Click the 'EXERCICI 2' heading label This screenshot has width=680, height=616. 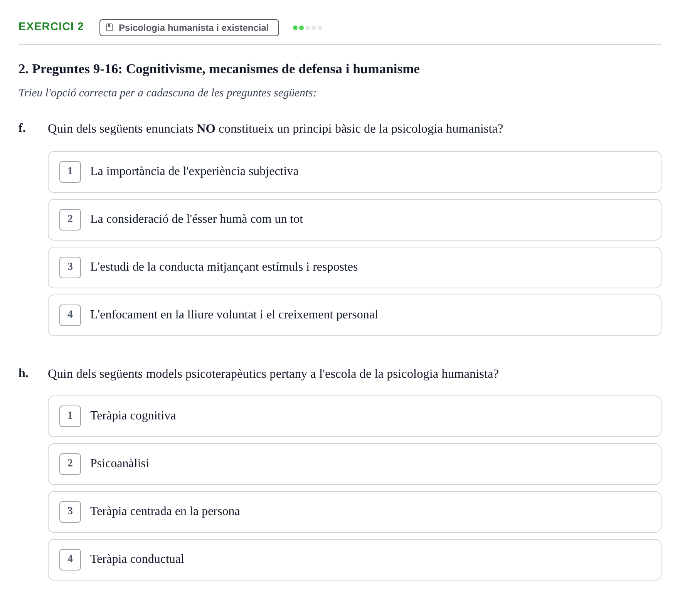pyautogui.click(x=51, y=26)
